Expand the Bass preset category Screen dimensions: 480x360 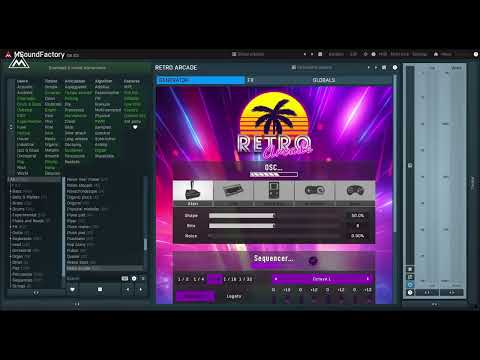point(22,191)
